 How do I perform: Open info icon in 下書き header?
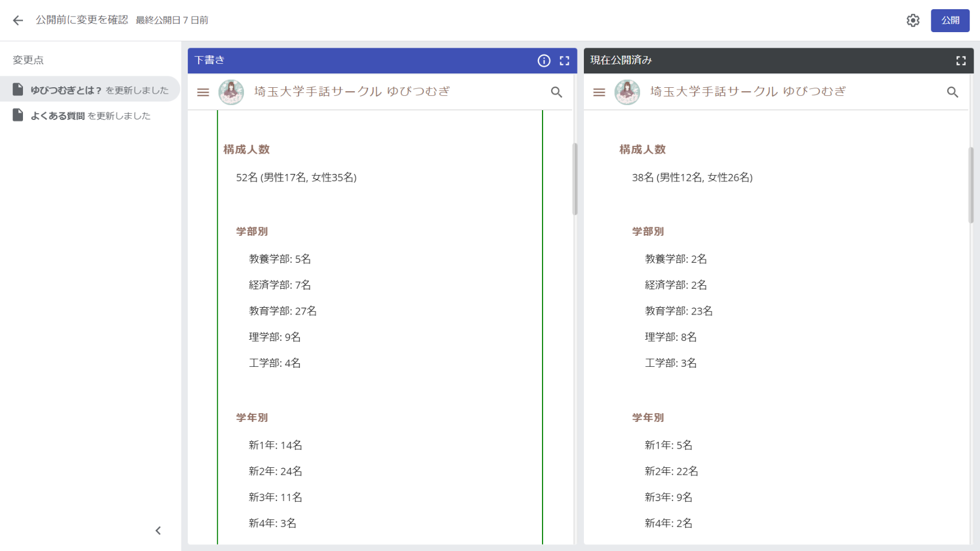pyautogui.click(x=544, y=61)
